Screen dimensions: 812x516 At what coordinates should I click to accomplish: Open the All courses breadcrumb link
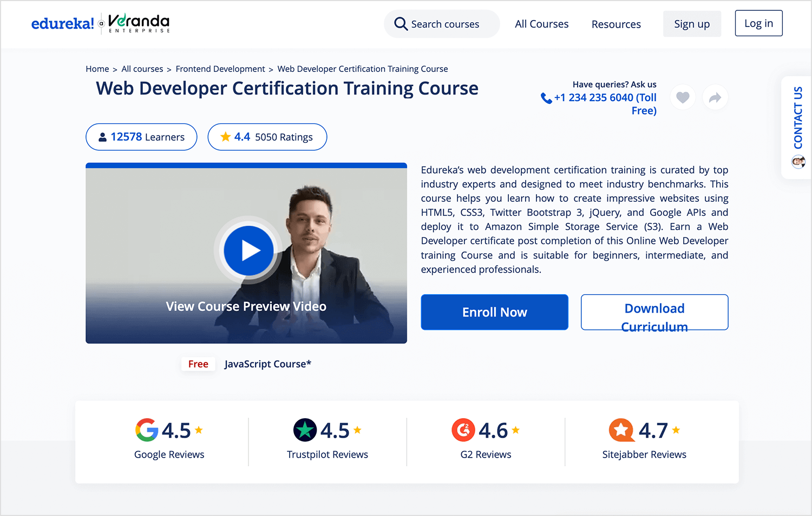(x=142, y=69)
